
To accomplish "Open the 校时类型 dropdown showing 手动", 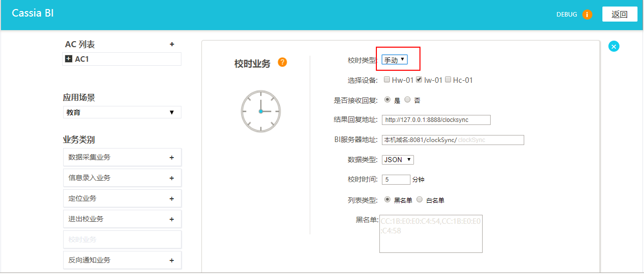I will click(394, 60).
